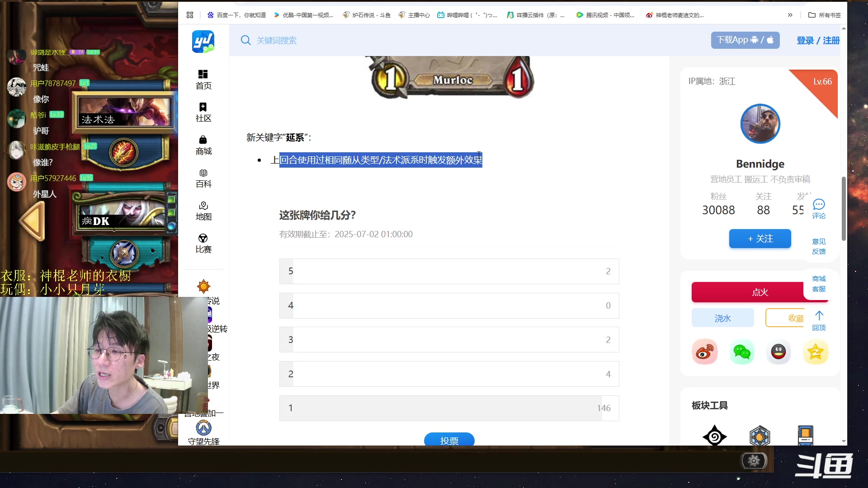
Task: Select rating 2 in the poll
Action: click(x=449, y=374)
